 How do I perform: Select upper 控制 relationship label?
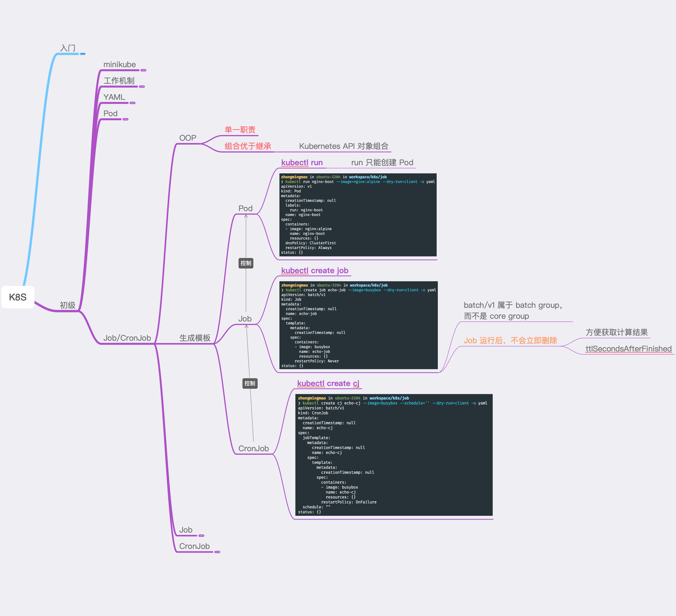(246, 263)
